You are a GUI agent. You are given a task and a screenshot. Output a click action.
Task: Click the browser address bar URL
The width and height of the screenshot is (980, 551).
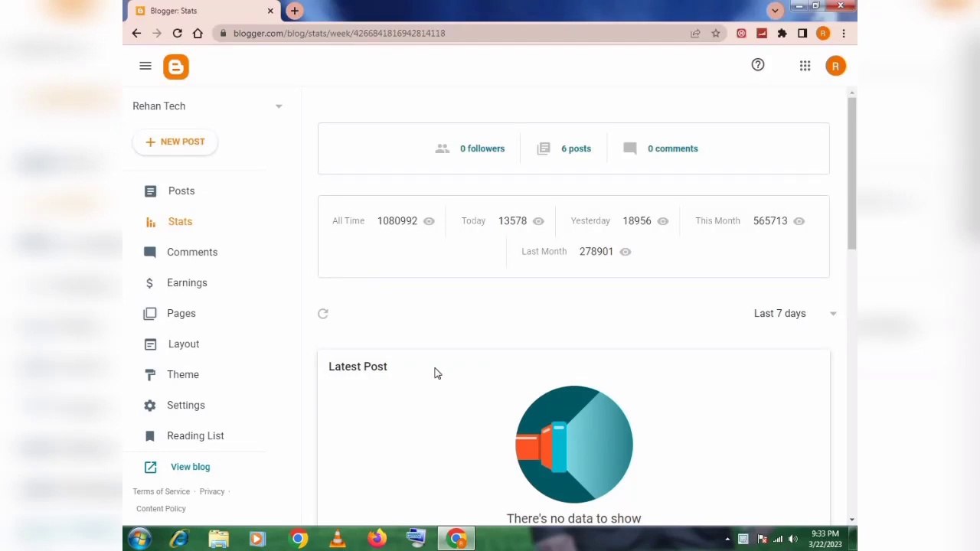339,33
